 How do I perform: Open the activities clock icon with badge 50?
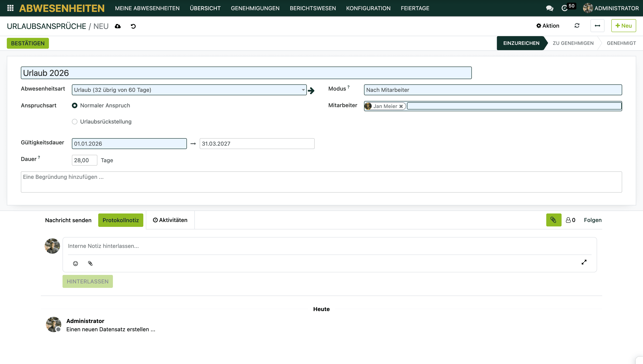[x=565, y=8]
